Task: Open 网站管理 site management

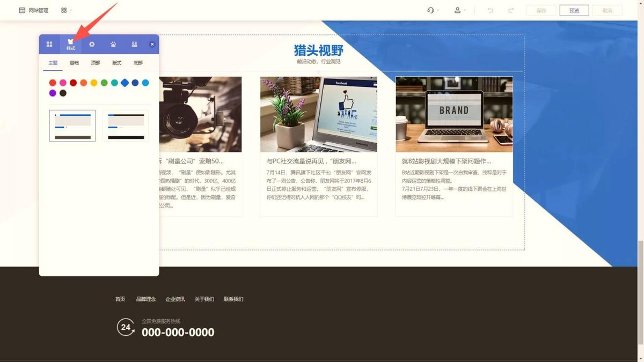Action: click(x=33, y=10)
